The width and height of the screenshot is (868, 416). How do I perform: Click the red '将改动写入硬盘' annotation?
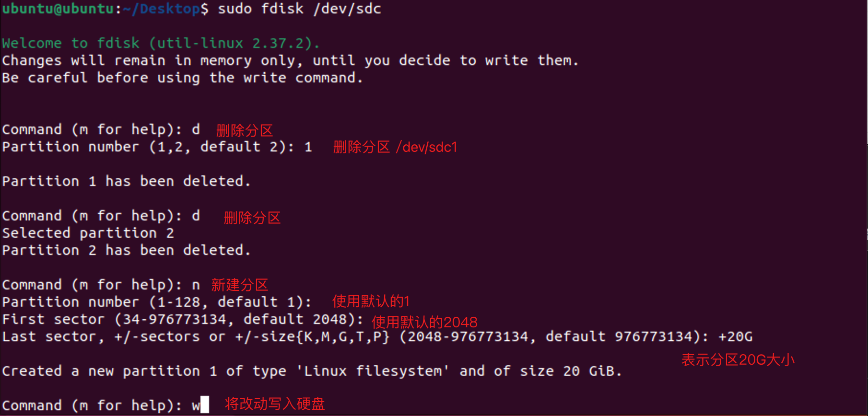pos(275,404)
